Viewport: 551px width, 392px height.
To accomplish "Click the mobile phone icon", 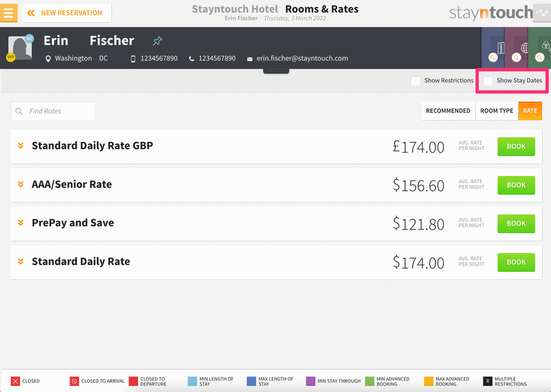I will coord(133,59).
